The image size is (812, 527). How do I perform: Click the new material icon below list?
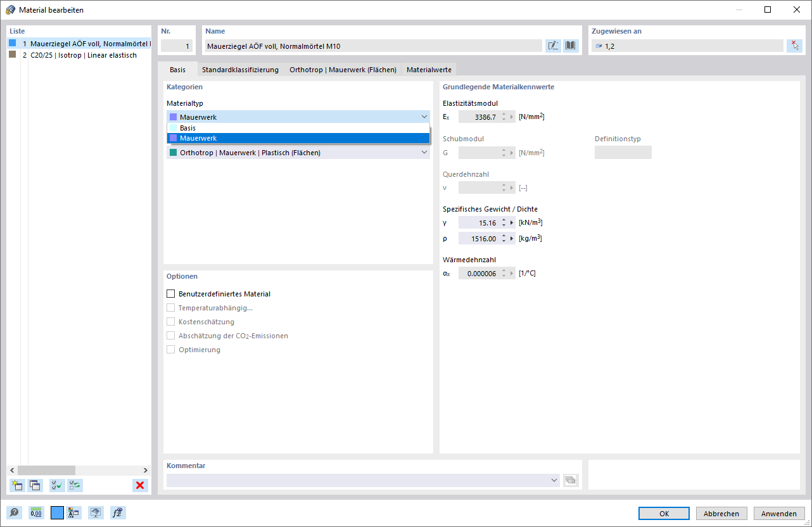click(x=17, y=486)
